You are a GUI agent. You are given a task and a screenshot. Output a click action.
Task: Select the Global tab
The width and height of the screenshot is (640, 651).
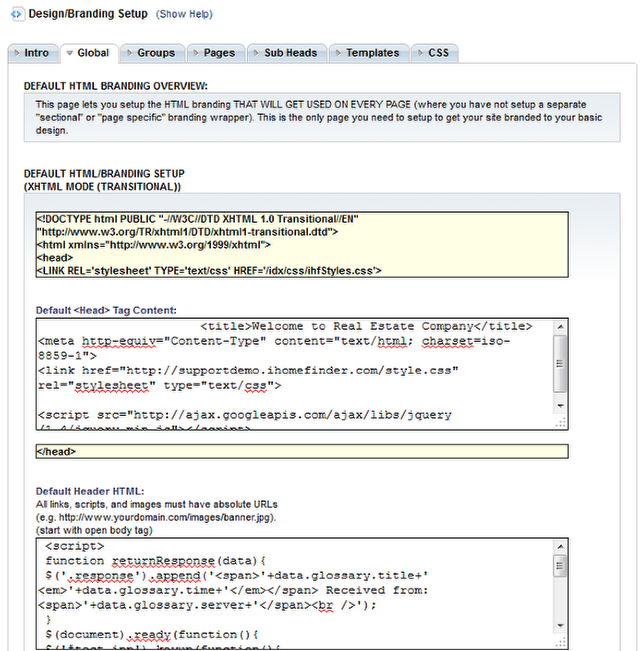90,53
